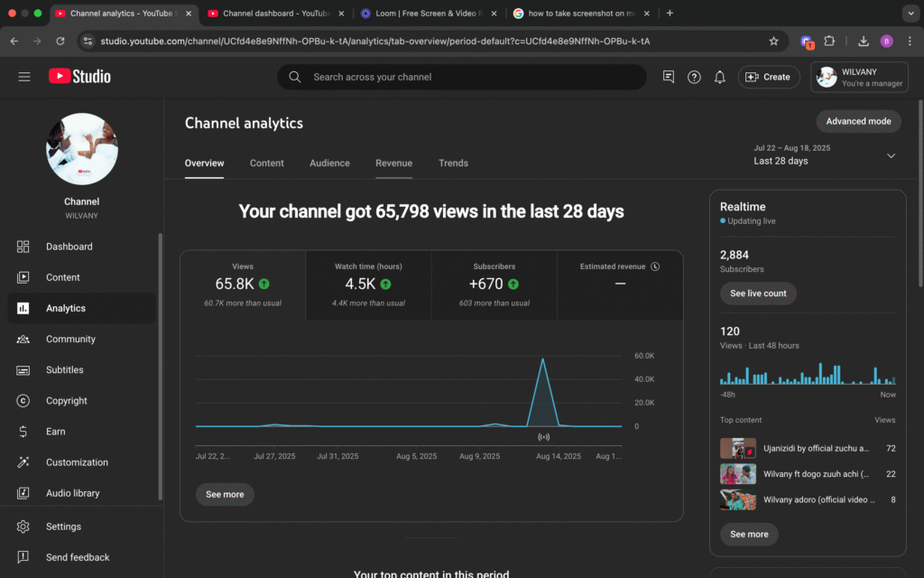Click the Advanced mode button
Viewport: 924px width, 578px height.
858,121
